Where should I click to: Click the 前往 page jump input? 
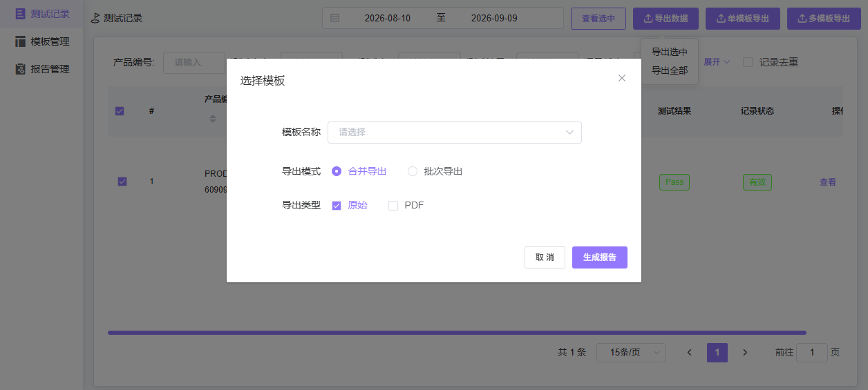[812, 353]
